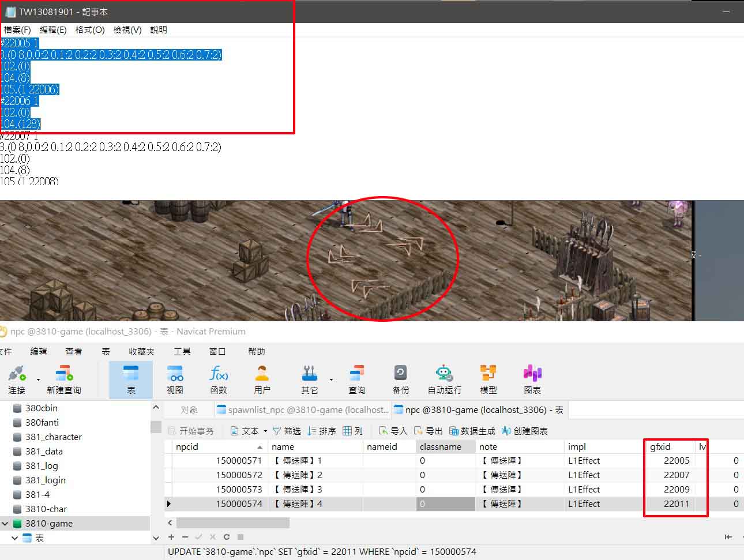Click the horizontal scrollbar under the data grid
Viewport: 744px width, 560px height.
pyautogui.click(x=233, y=523)
